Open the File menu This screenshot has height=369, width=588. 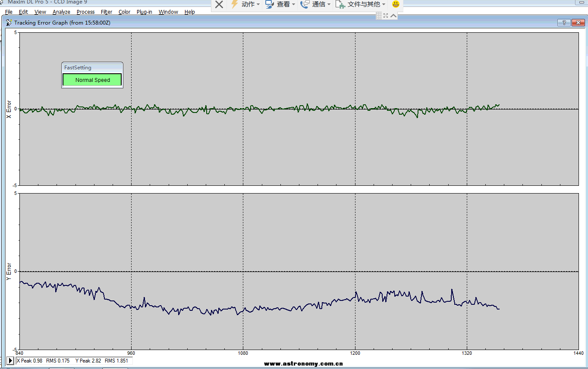pos(9,12)
